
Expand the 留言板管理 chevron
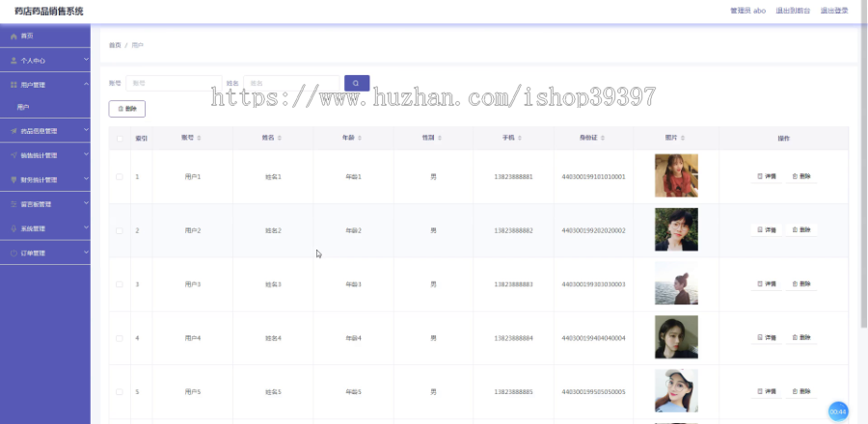coord(86,203)
